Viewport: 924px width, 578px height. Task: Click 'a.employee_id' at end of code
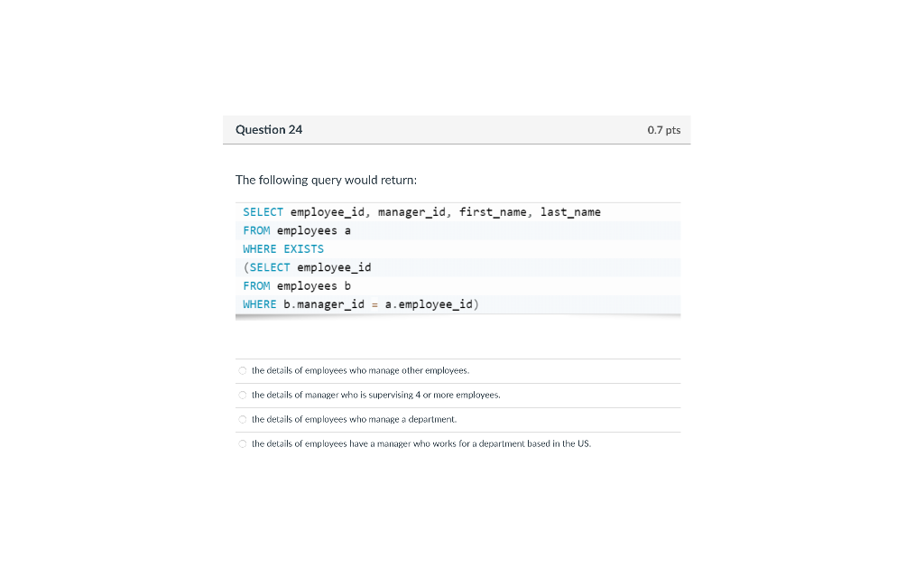[429, 304]
